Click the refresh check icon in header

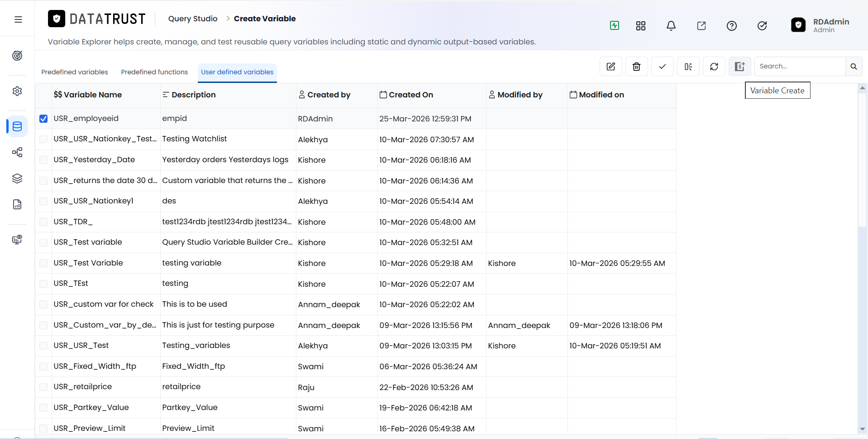762,26
